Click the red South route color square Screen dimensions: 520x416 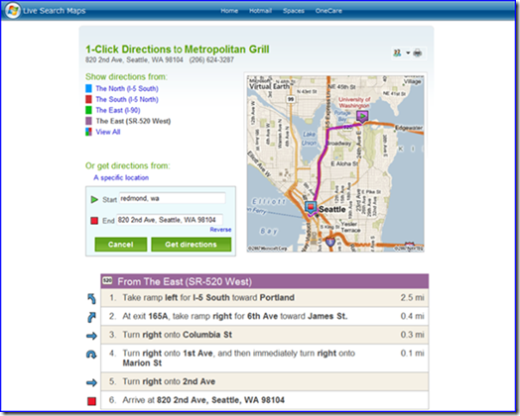[89, 99]
